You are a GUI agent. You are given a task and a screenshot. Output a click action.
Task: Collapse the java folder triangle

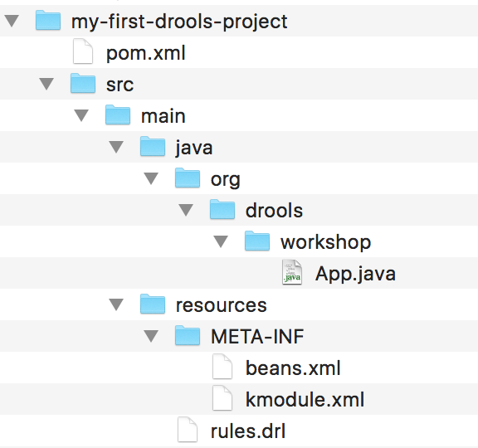point(116,147)
